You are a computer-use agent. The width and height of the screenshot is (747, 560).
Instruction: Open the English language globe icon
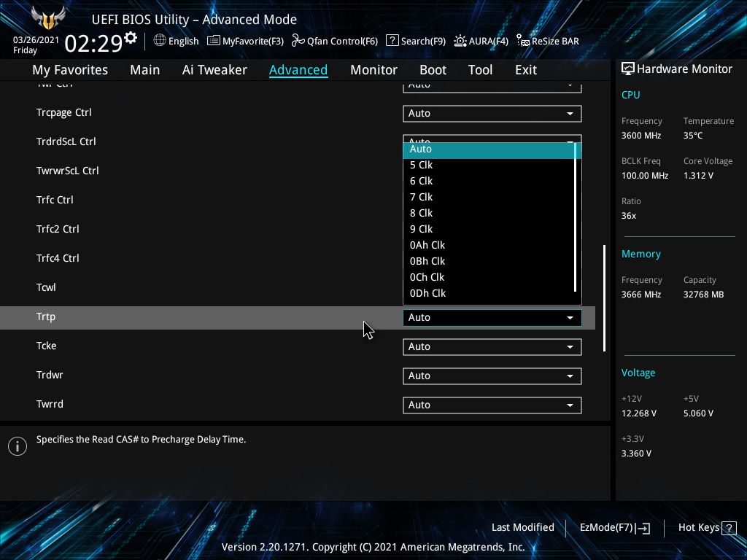pyautogui.click(x=160, y=41)
